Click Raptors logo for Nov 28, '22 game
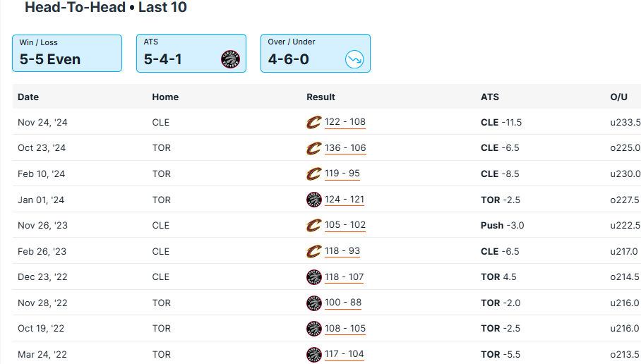641x364 pixels. [313, 303]
